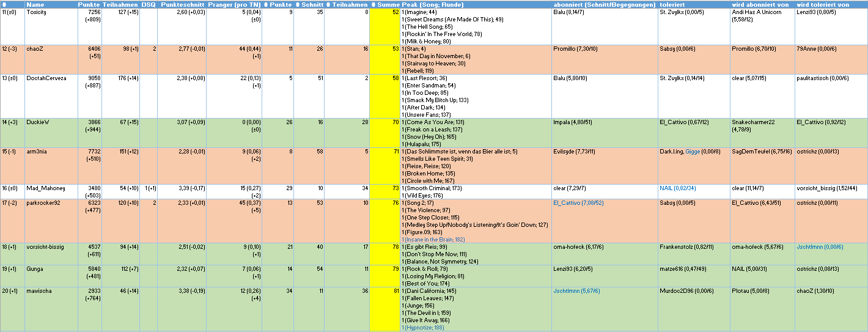Click blue entry 'Jschtlmnn (0,00/6)'
Image resolution: width=868 pixels, height=332 pixels.
[820, 247]
